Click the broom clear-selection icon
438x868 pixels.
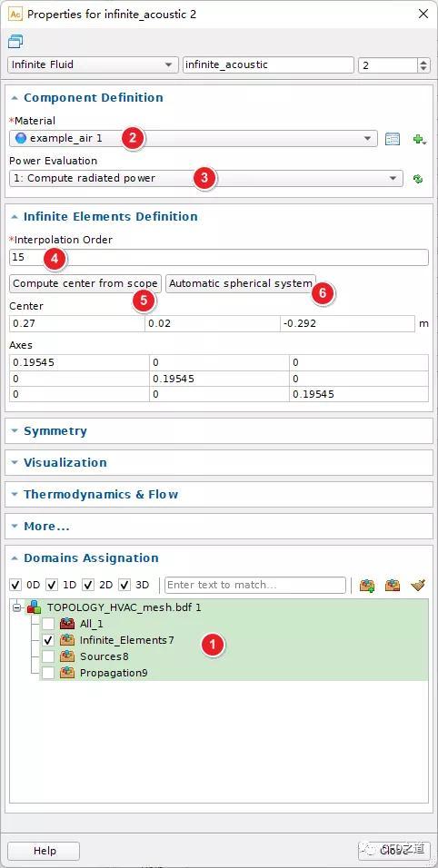pyautogui.click(x=418, y=585)
